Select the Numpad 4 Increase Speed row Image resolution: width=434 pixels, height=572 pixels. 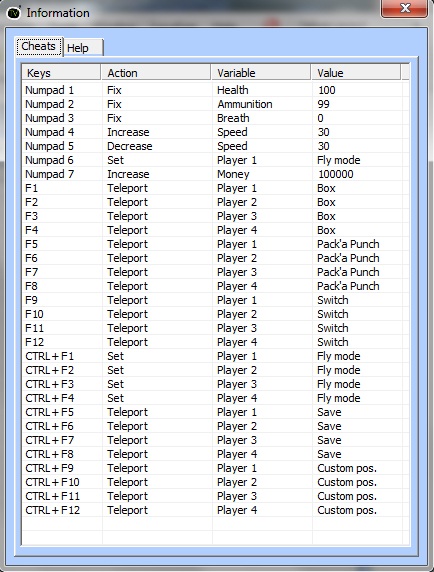pyautogui.click(x=216, y=132)
